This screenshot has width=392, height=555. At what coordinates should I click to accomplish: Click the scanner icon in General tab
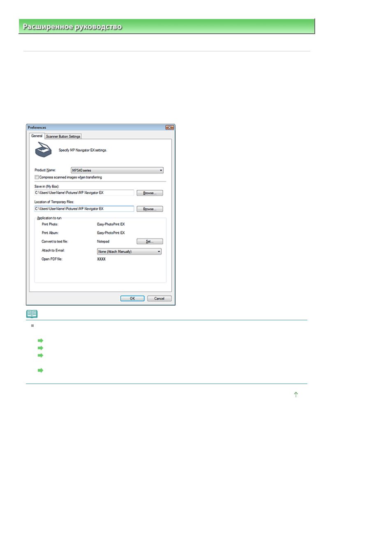(x=43, y=150)
